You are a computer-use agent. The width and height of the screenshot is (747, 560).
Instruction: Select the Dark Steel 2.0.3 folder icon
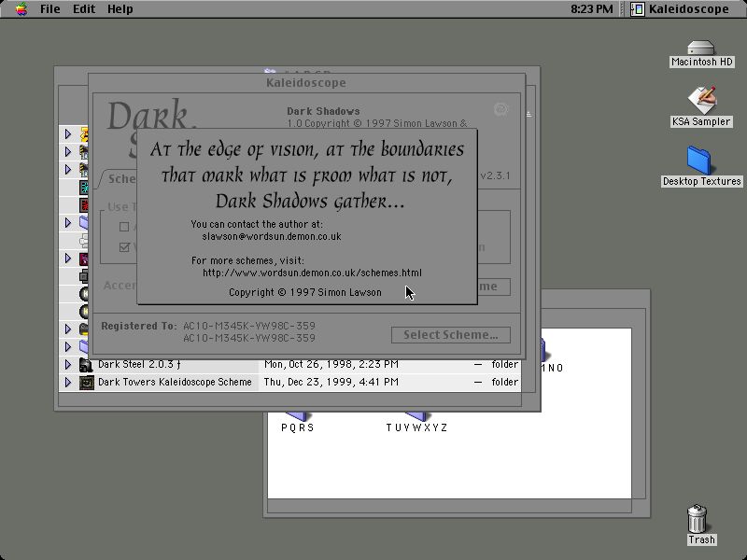(x=86, y=365)
